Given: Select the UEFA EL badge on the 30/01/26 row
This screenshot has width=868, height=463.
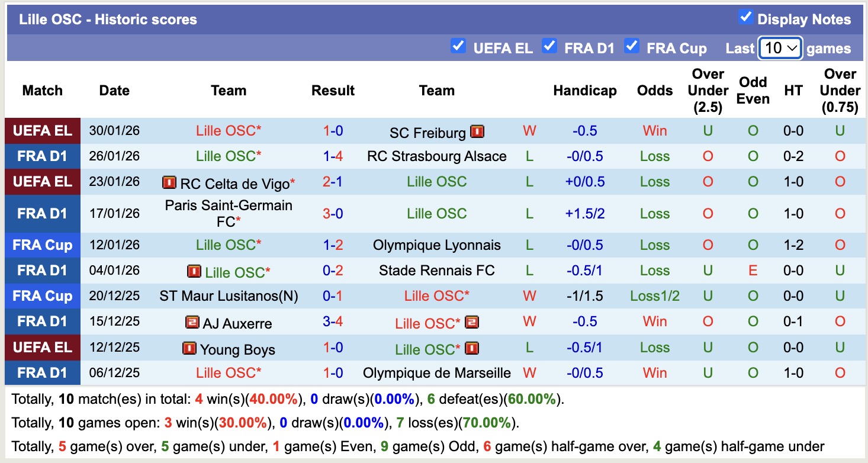Looking at the screenshot, I should tap(42, 131).
